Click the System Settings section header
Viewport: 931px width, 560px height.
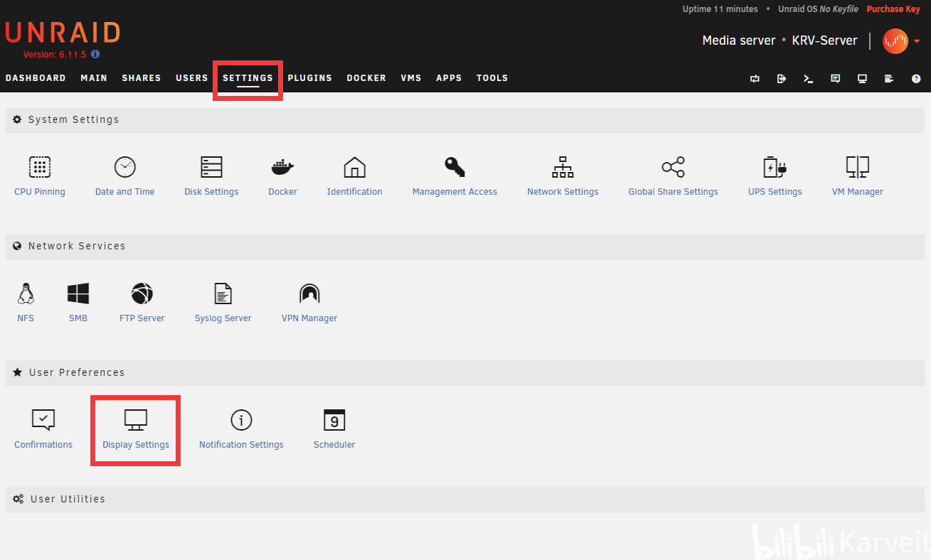coord(465,119)
